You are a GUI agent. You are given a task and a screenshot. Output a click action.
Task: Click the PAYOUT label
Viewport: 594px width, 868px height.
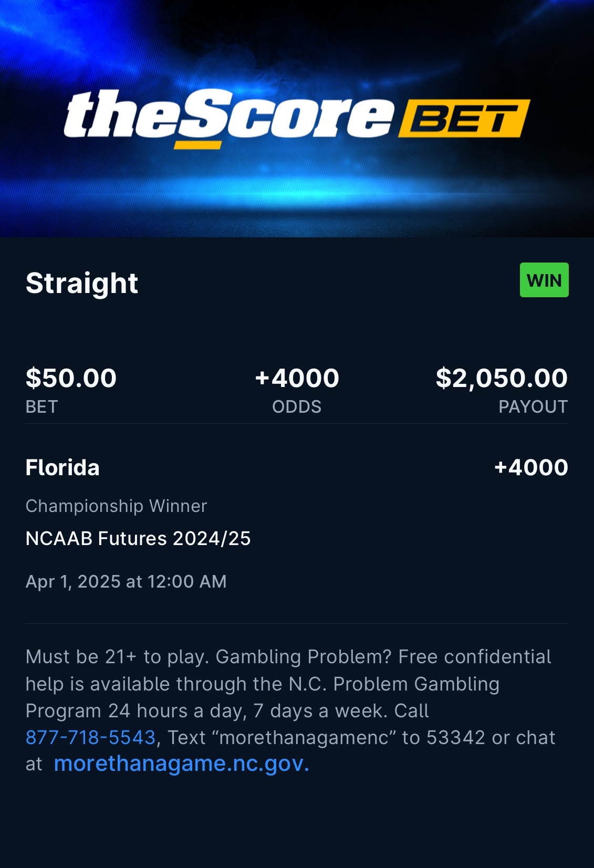pyautogui.click(x=533, y=407)
